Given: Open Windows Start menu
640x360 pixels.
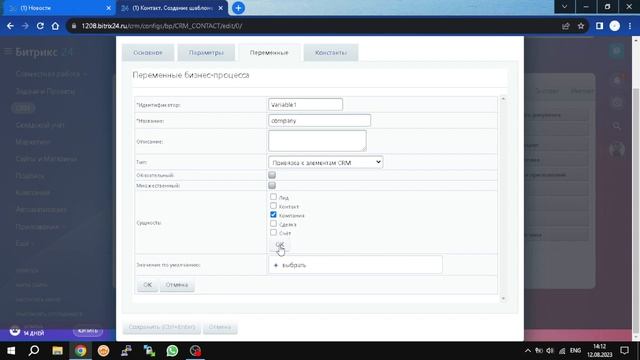Looking at the screenshot, I should coord(11,351).
